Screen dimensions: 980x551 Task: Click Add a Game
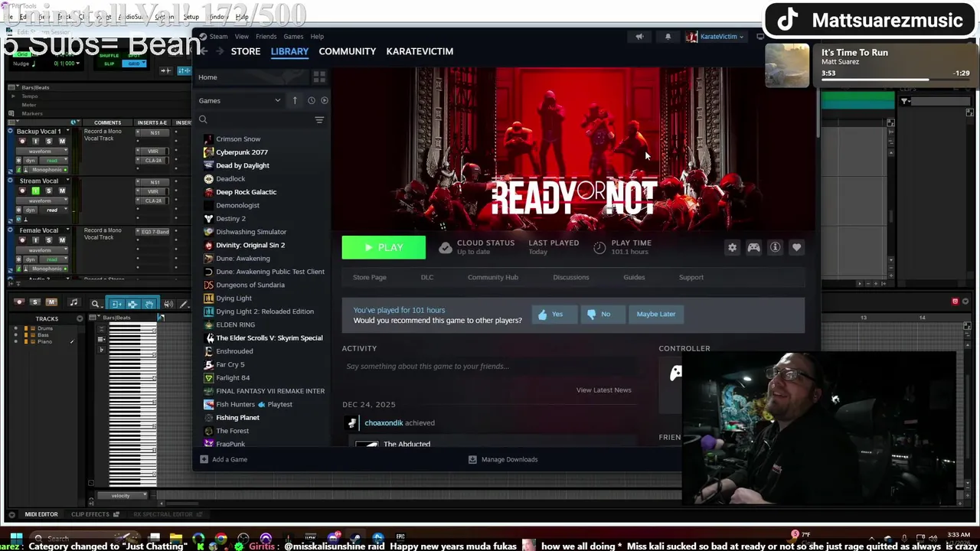coord(224,459)
